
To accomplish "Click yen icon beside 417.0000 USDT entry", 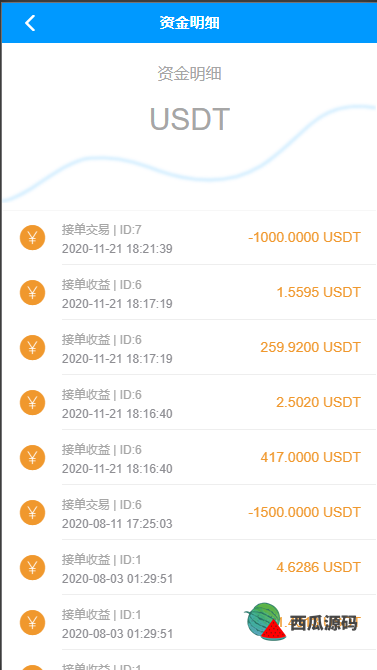I will [32, 458].
